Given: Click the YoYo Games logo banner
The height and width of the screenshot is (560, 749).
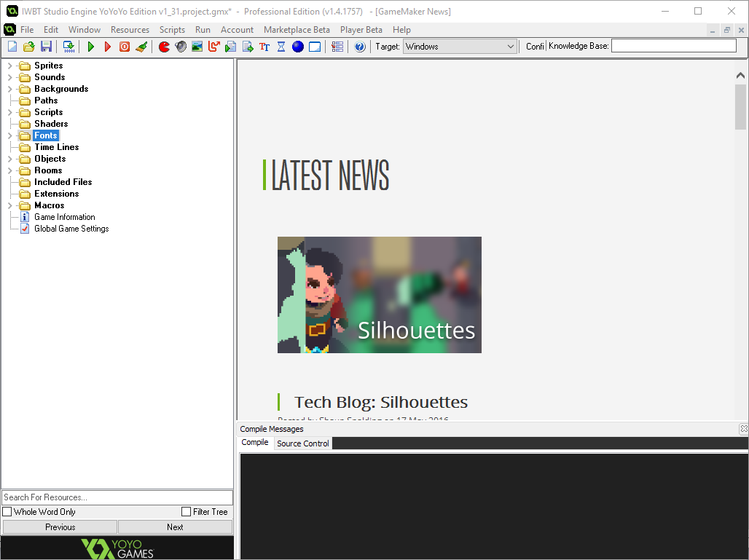Looking at the screenshot, I should (x=117, y=548).
